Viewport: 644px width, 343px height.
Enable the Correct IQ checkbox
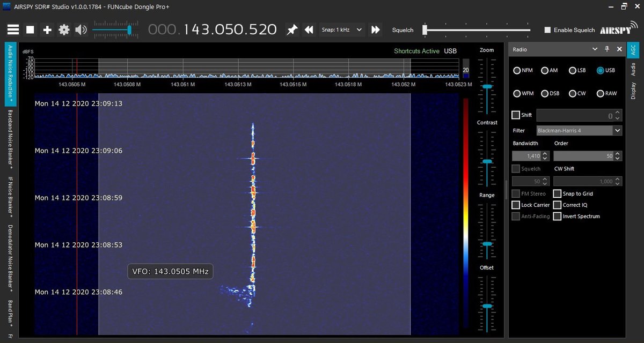[x=558, y=205]
